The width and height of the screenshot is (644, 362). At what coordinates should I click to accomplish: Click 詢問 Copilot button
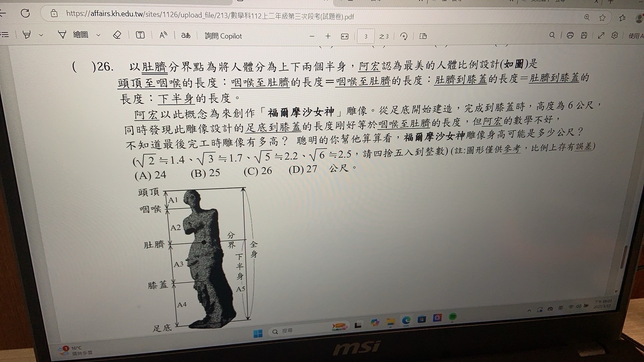coord(223,36)
